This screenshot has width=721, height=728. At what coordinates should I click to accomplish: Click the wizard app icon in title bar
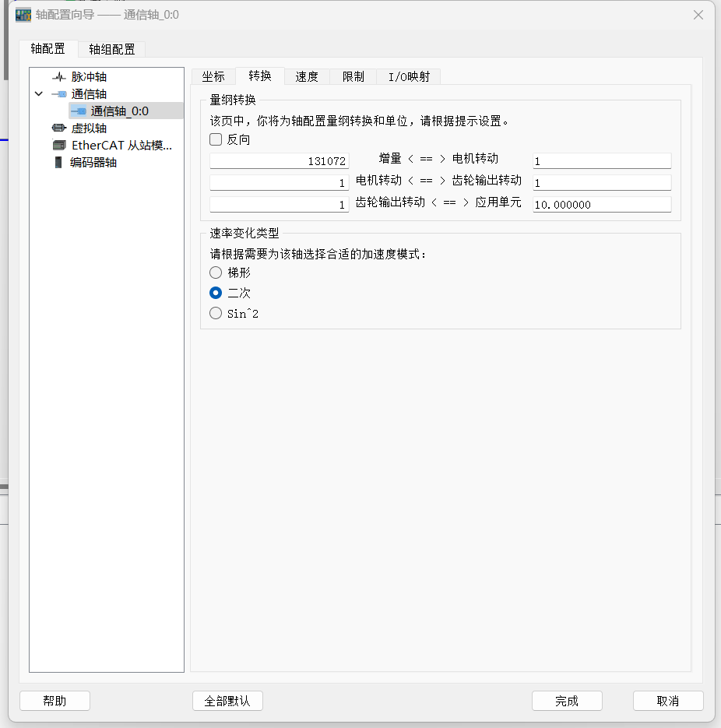[x=23, y=15]
